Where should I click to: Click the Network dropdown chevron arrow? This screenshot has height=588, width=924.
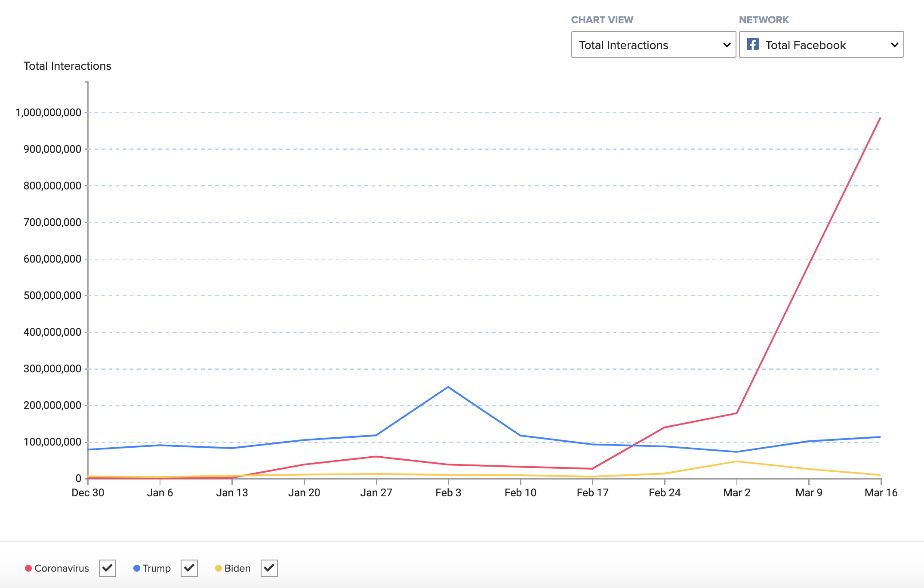[x=894, y=45]
